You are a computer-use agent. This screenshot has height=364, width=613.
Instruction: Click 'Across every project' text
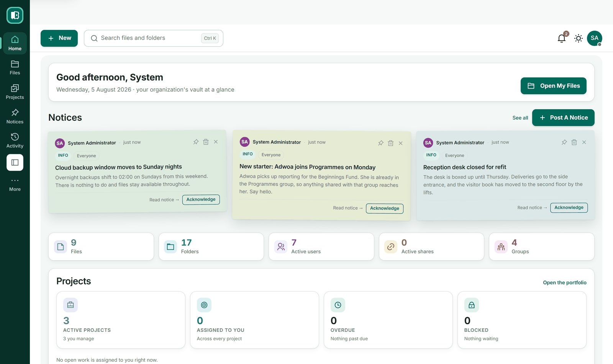point(220,339)
